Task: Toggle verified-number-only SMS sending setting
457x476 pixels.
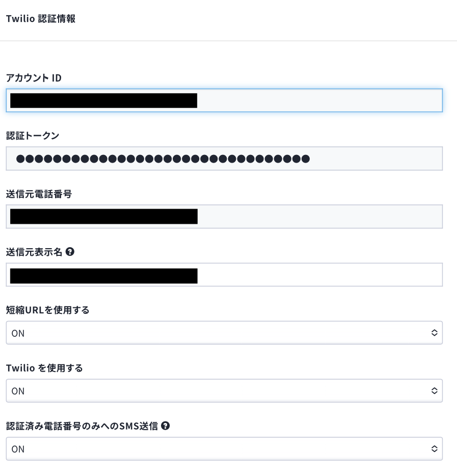Action: [224, 449]
